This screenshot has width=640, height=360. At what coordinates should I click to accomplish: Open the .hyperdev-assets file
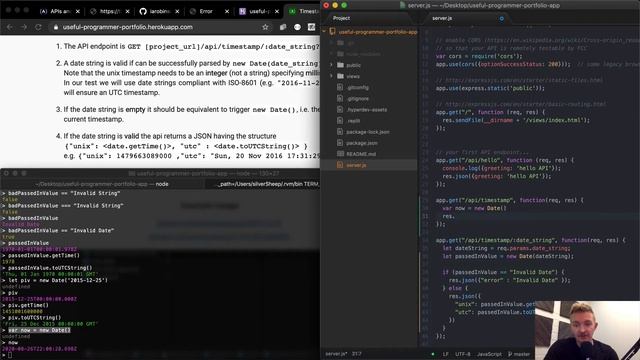click(x=367, y=109)
